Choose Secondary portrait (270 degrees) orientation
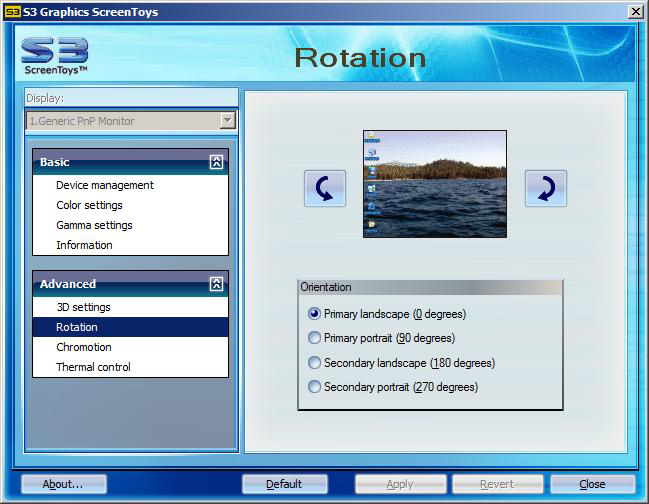The height and width of the screenshot is (504, 649). pos(315,387)
